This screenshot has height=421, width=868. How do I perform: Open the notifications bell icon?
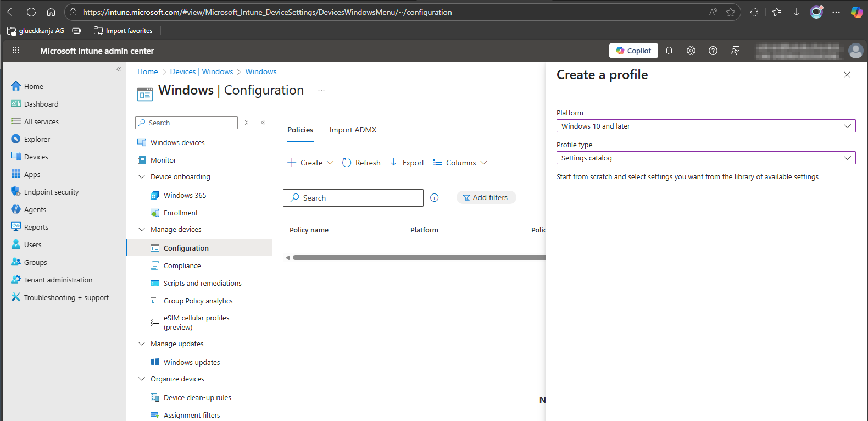pyautogui.click(x=669, y=51)
